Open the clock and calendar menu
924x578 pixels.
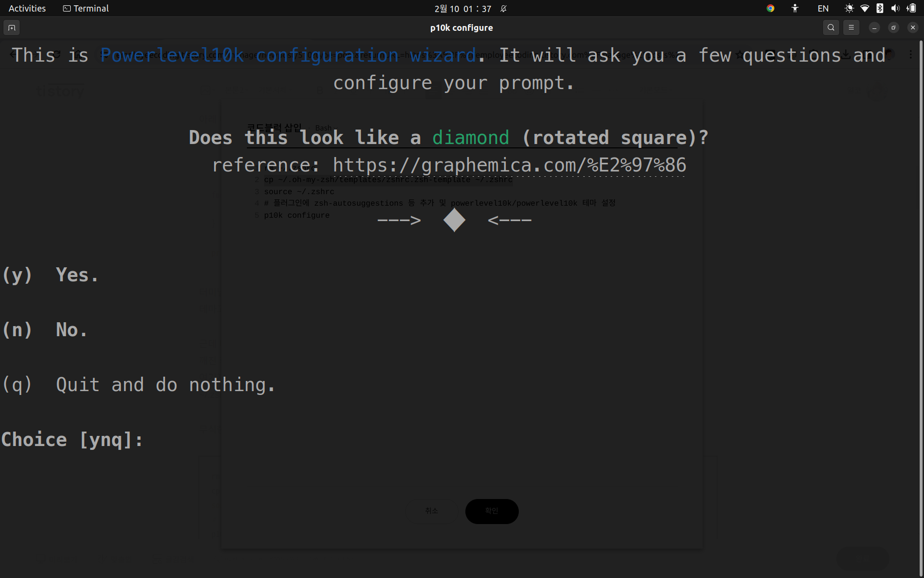462,9
